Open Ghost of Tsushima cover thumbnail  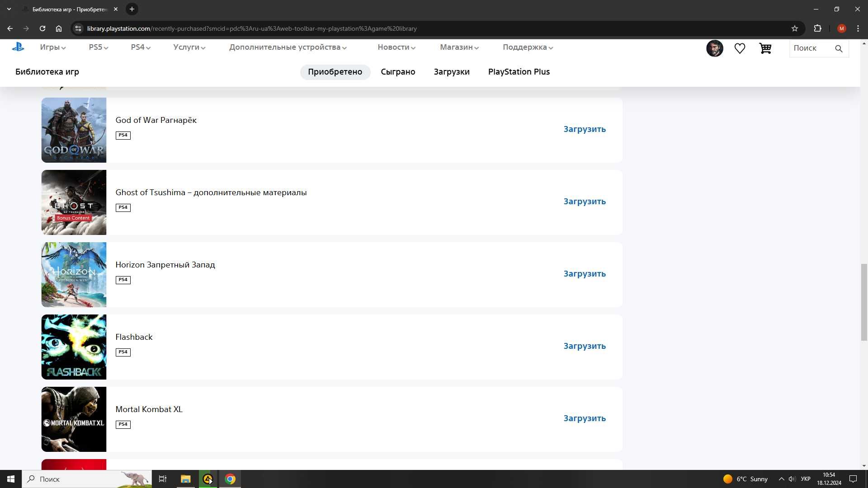74,202
